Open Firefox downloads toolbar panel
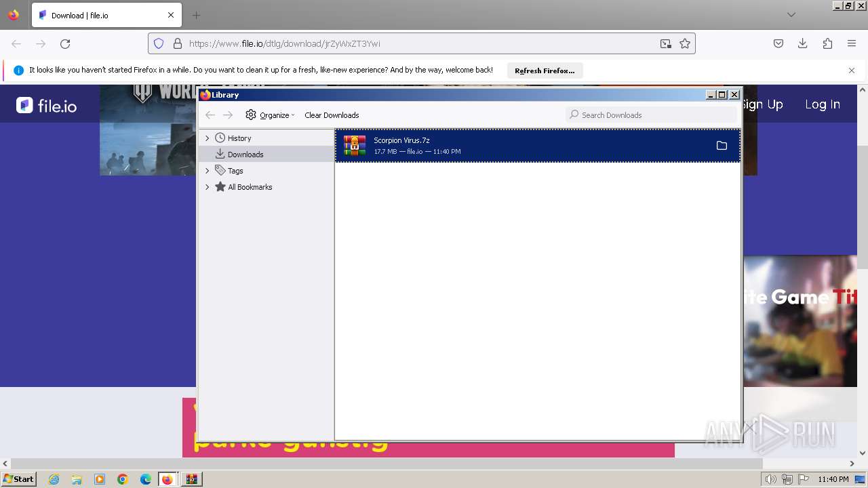This screenshot has width=868, height=488. point(803,43)
